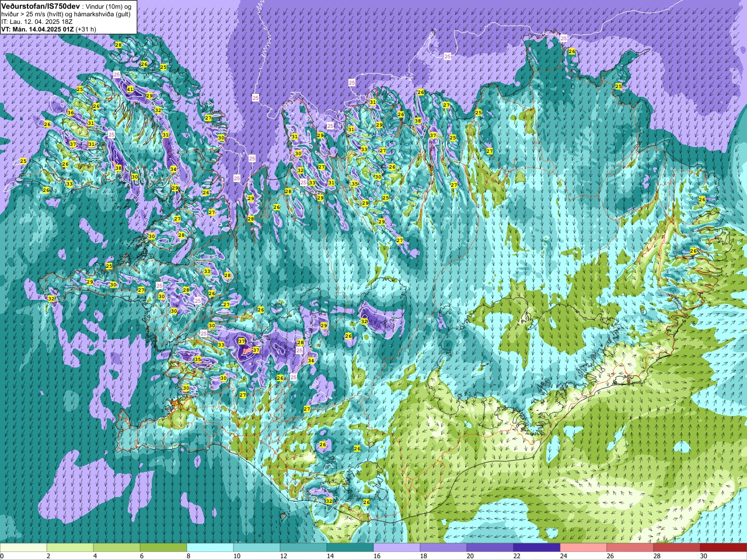Pick the red 28–30 legend swatch

[x=677, y=548]
